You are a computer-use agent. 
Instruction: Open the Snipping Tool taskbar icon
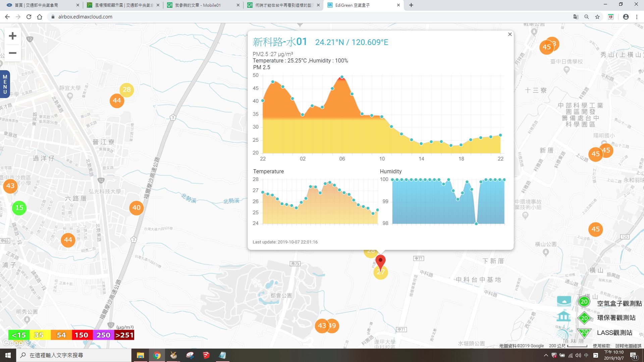tap(190, 355)
